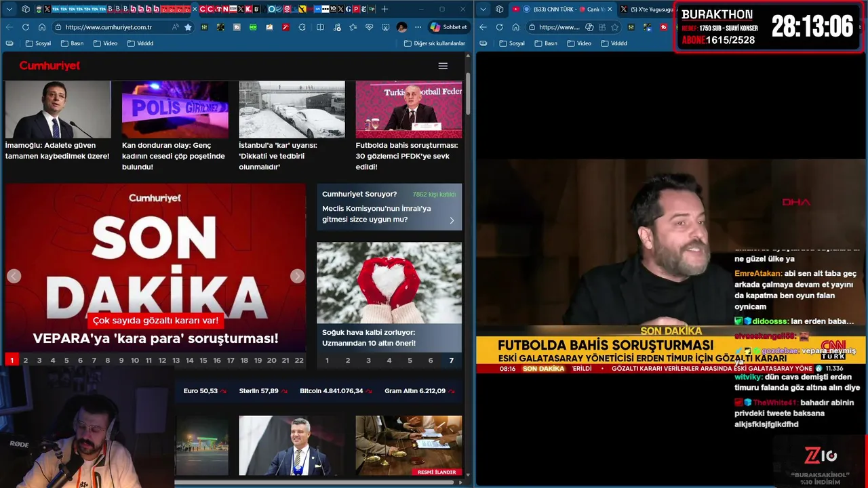This screenshot has height=488, width=868.
Task: Go back in the Cumhuriyet browser window
Action: coord(9,27)
